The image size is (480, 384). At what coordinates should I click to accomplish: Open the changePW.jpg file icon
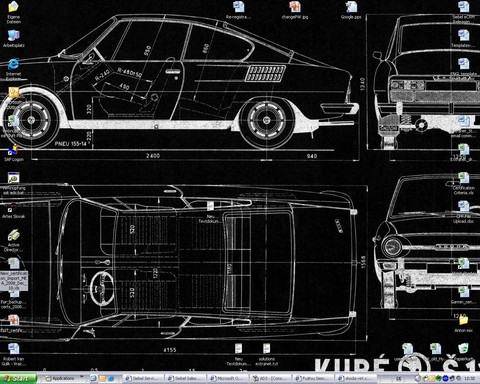coord(295,10)
